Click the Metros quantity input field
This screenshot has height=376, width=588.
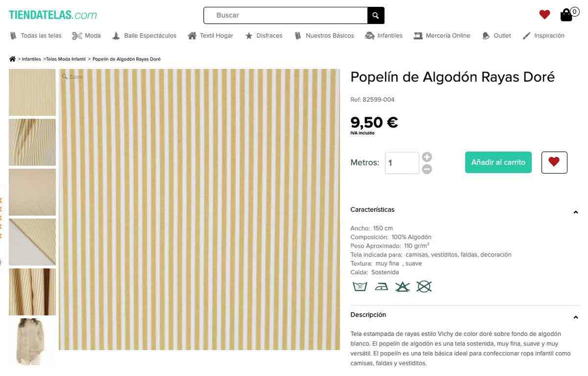pyautogui.click(x=402, y=163)
